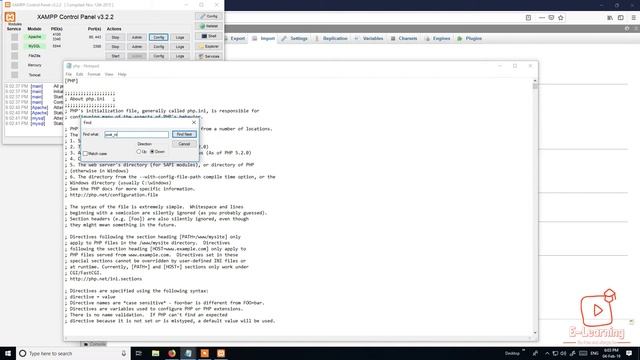
Task: Start the FileZilla module
Action: click(x=116, y=56)
